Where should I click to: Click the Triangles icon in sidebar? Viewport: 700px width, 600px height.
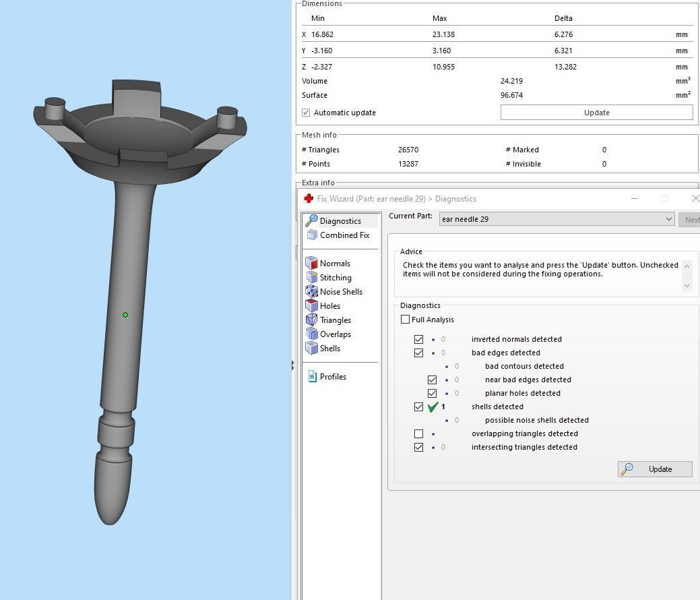pos(311,320)
